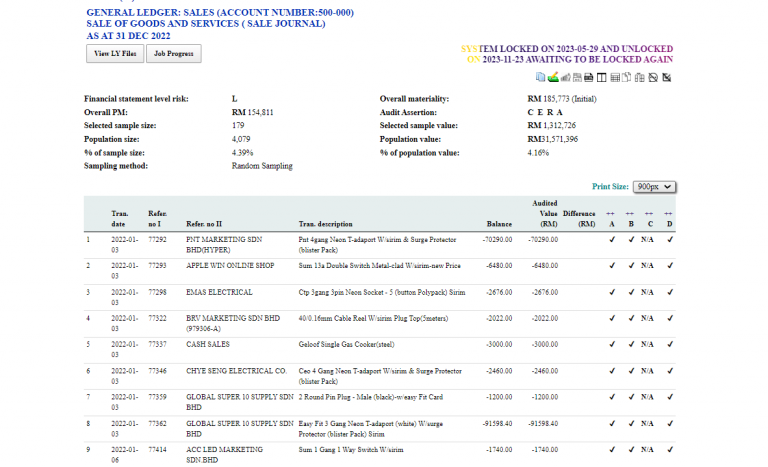The height and width of the screenshot is (467, 768).
Task: Click the View LY Files button
Action: point(115,53)
